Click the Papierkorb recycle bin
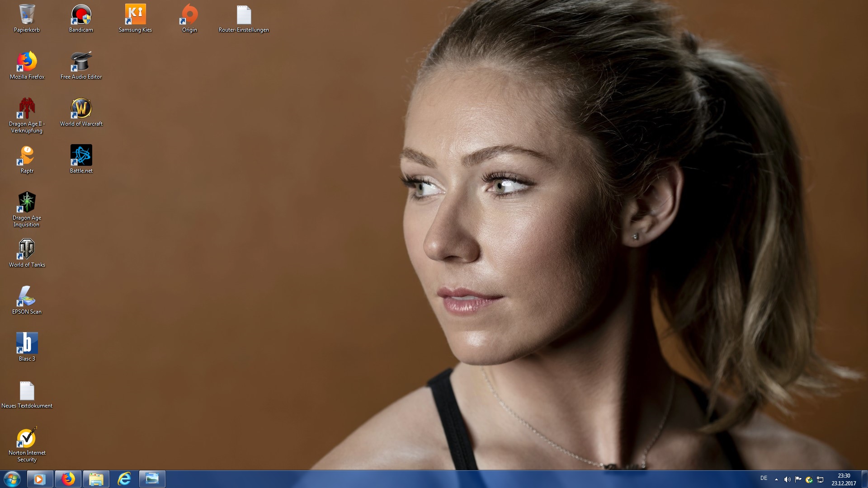Screen dimensions: 868x488 pos(27,15)
